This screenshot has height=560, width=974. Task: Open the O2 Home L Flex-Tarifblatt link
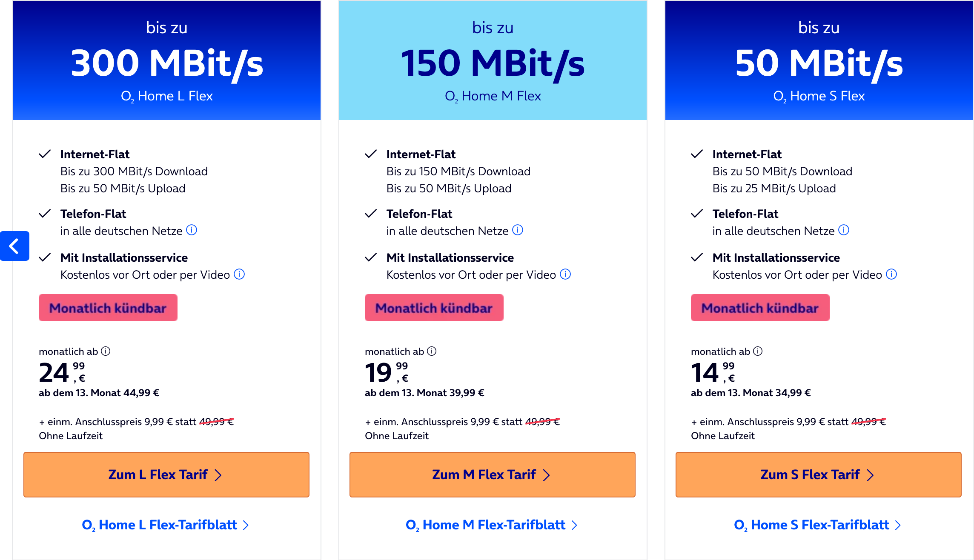click(x=165, y=525)
